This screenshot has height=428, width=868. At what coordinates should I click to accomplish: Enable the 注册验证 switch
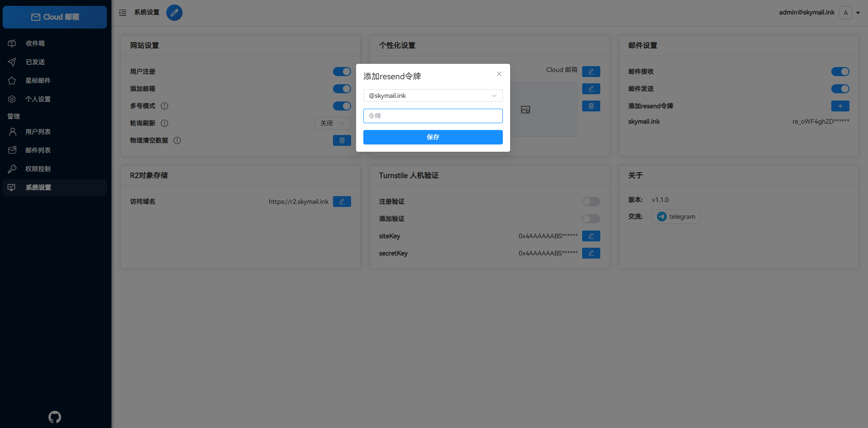591,202
